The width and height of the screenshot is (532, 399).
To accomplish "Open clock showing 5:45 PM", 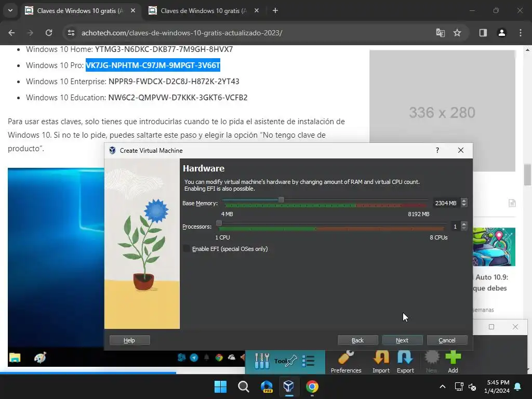I will [497, 387].
